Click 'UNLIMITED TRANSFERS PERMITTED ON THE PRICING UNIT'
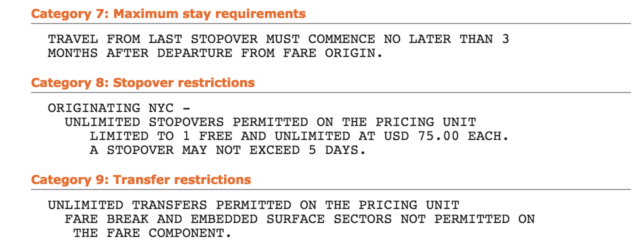Screen dimensions: 644x252 coord(253,205)
